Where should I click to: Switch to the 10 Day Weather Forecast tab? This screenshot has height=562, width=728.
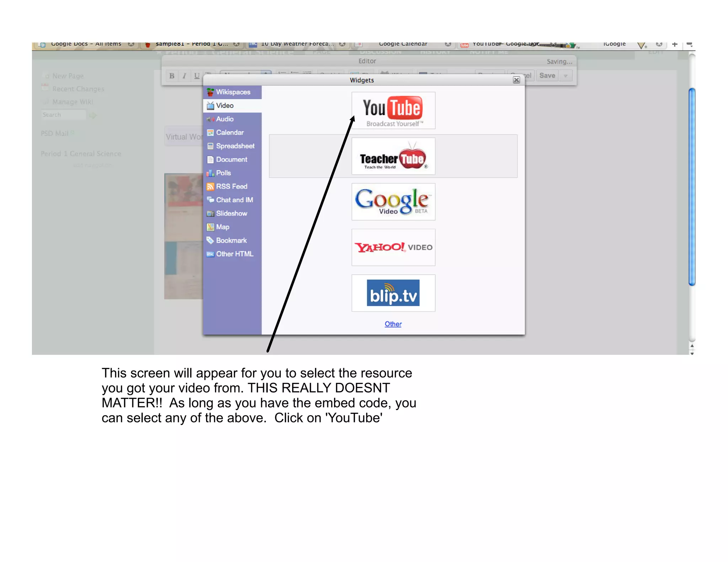(297, 44)
